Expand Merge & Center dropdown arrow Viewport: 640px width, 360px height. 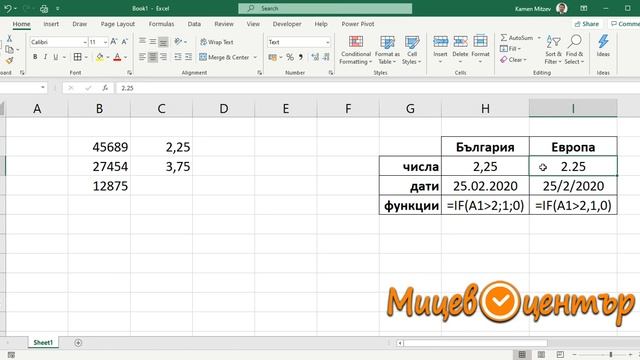(x=255, y=57)
